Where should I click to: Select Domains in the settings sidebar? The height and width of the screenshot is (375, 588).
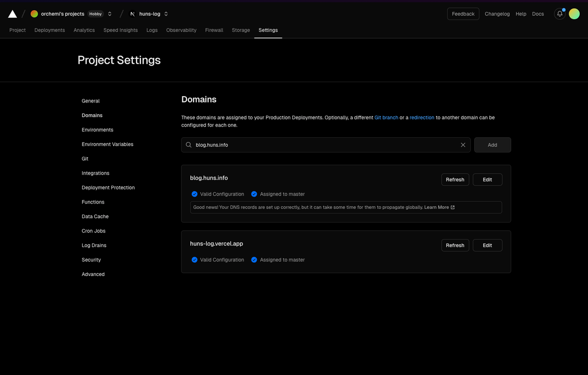click(92, 115)
